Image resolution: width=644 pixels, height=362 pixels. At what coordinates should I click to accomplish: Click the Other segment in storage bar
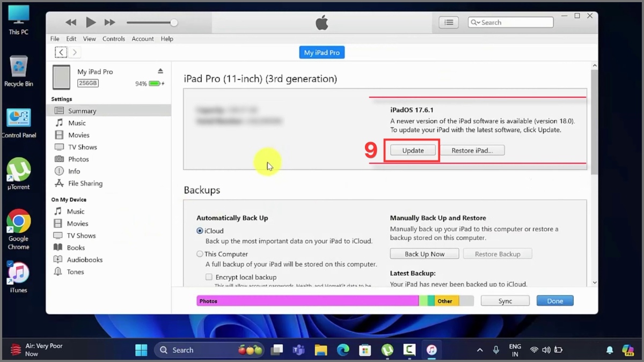coord(447,301)
